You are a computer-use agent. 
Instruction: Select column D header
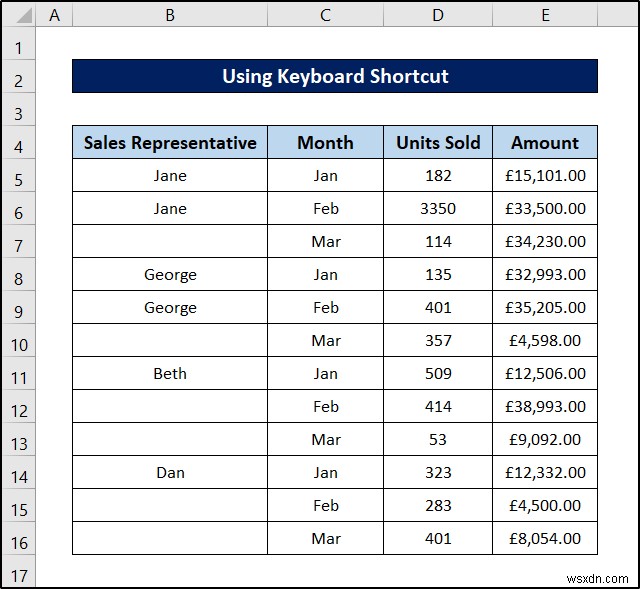coord(438,16)
